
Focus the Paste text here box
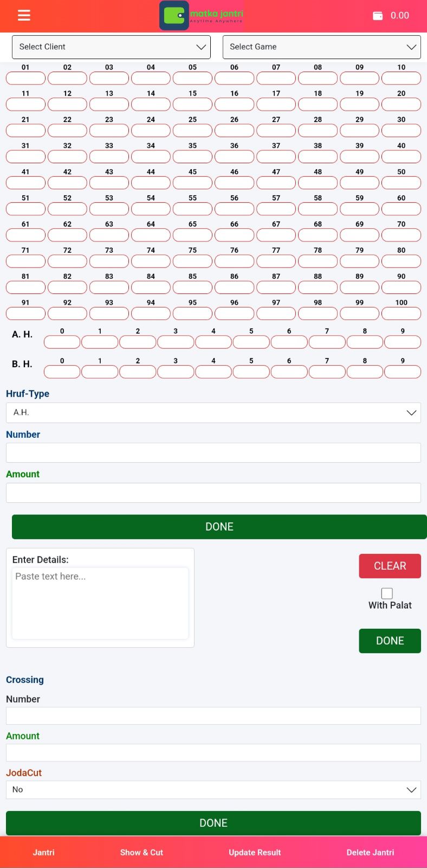[100, 603]
